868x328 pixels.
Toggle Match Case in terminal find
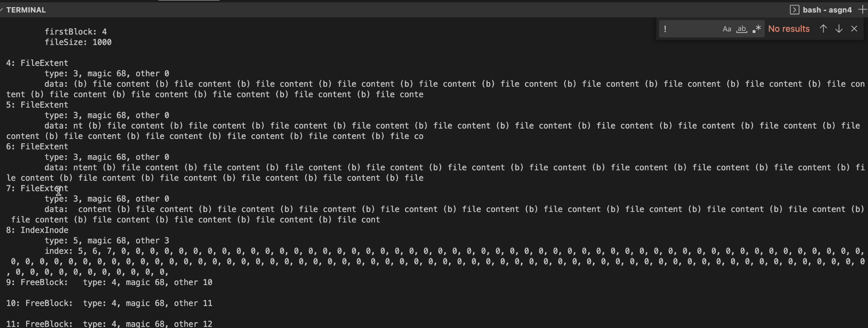point(726,29)
